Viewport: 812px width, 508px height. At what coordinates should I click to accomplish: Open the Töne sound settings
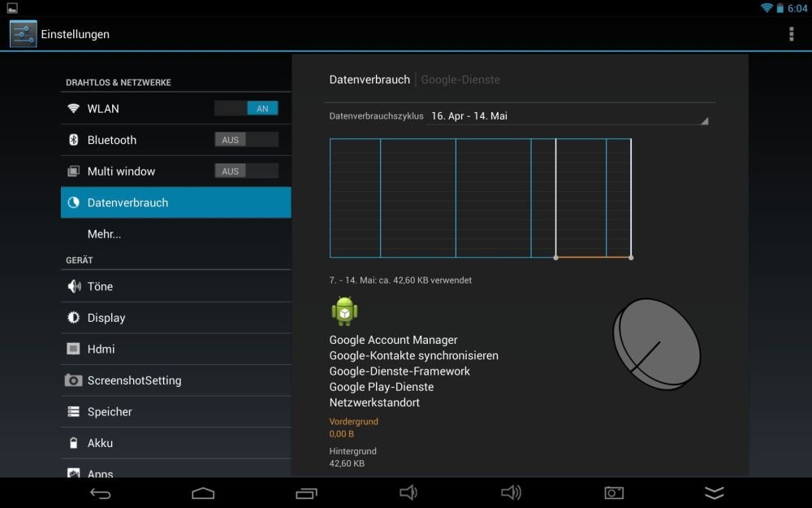click(x=176, y=286)
